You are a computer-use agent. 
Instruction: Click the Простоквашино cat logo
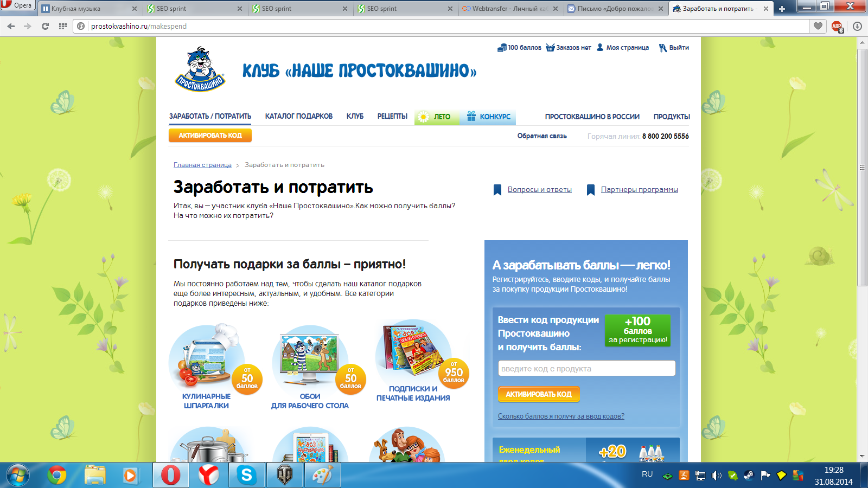point(200,69)
